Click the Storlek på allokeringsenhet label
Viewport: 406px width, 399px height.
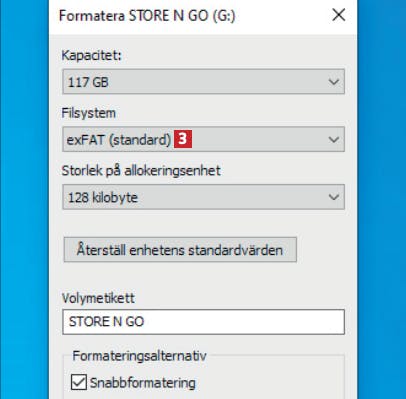point(141,171)
